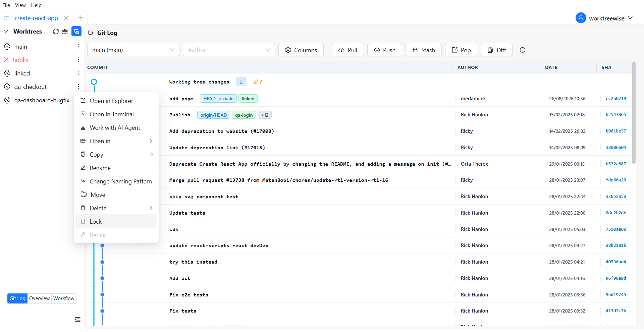Expand the Copy submenu

[x=116, y=155]
